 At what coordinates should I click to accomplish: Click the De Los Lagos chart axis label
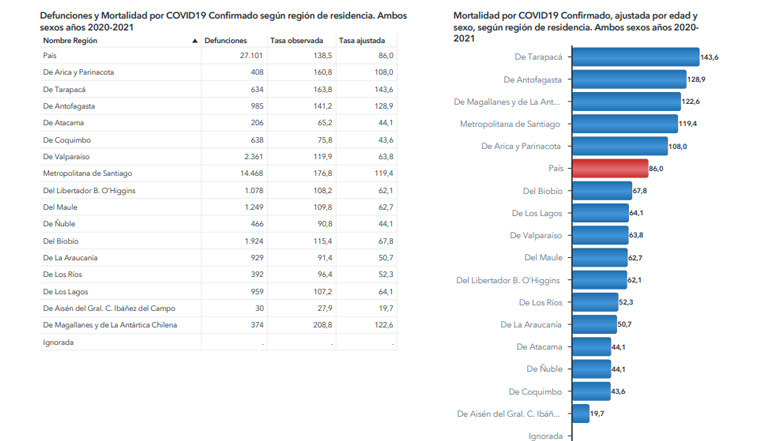point(536,213)
